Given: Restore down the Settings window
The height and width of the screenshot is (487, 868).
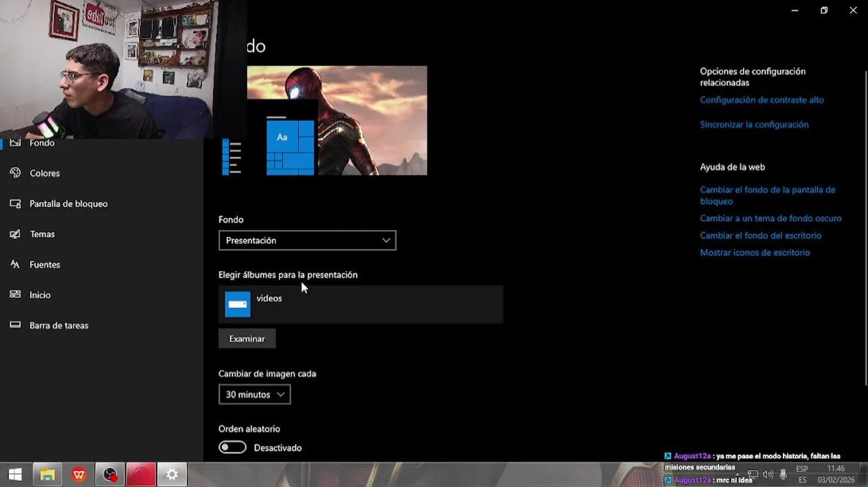Looking at the screenshot, I should (x=824, y=10).
